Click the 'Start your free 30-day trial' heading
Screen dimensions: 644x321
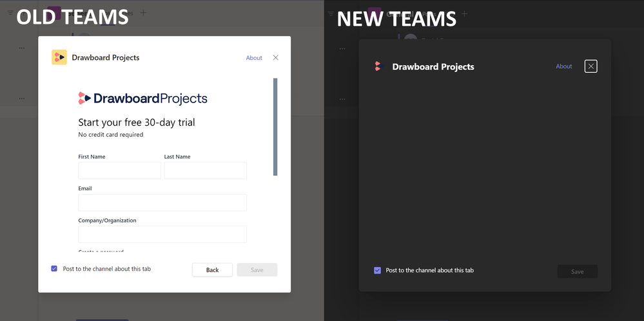(137, 122)
